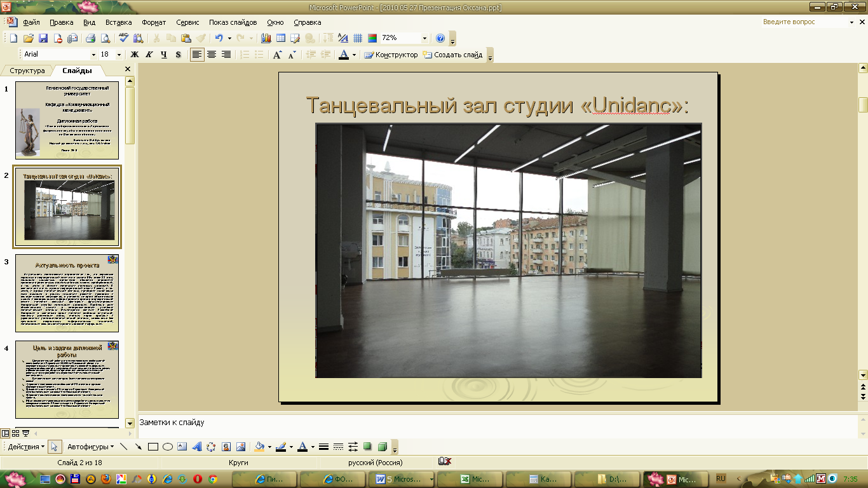Viewport: 868px width, 488px height.
Task: Open the Формат menu
Action: (x=154, y=22)
